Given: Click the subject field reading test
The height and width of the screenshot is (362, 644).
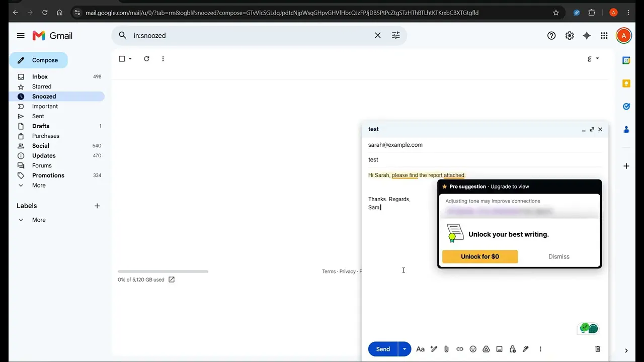Looking at the screenshot, I should (485, 159).
